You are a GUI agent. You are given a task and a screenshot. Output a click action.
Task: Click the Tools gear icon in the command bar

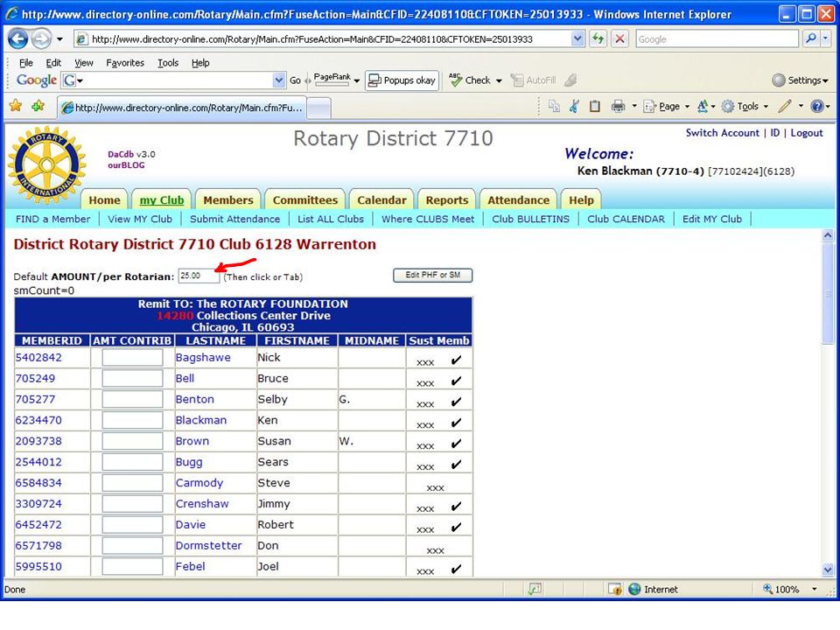coord(727,106)
